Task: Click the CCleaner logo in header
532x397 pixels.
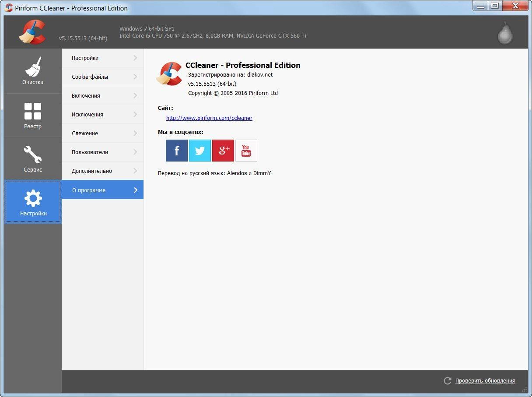Action: click(x=32, y=32)
